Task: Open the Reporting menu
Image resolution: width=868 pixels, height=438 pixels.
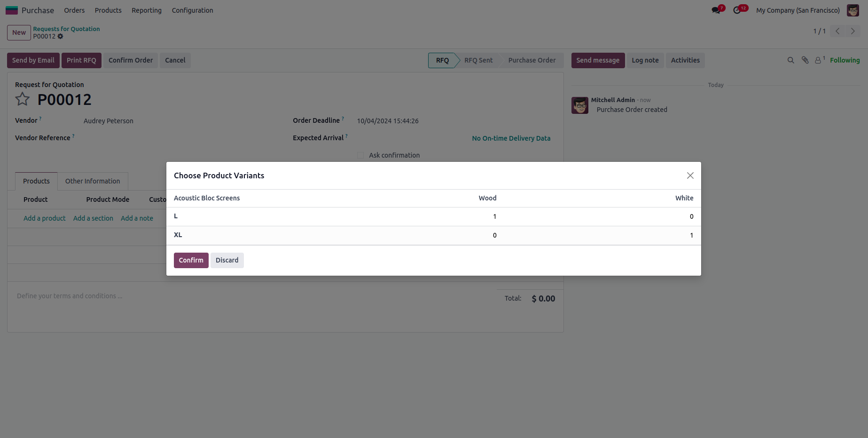Action: [147, 10]
